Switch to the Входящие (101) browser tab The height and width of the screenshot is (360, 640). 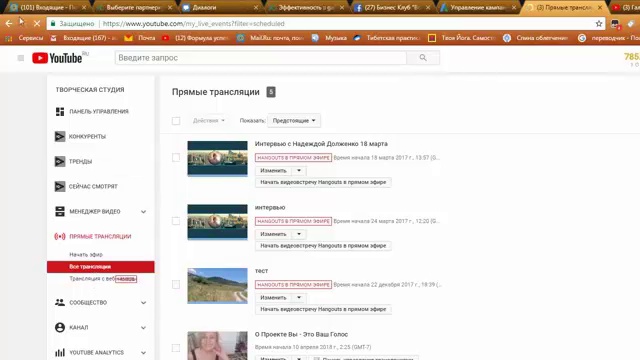click(48, 7)
